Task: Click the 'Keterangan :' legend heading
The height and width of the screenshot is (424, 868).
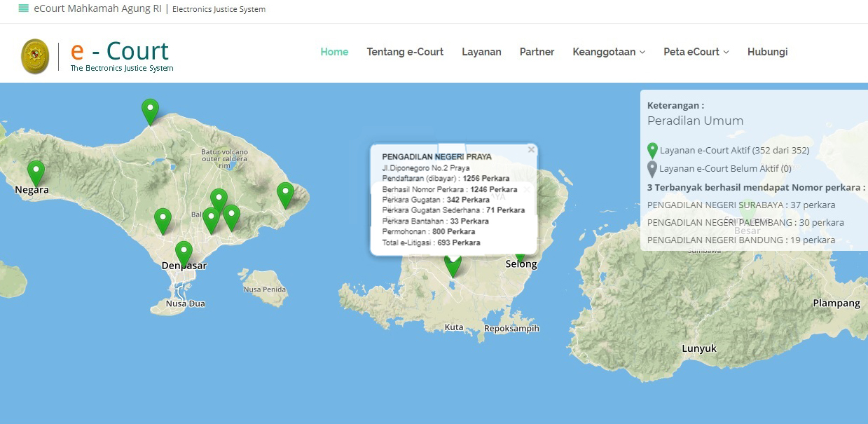Action: 675,105
